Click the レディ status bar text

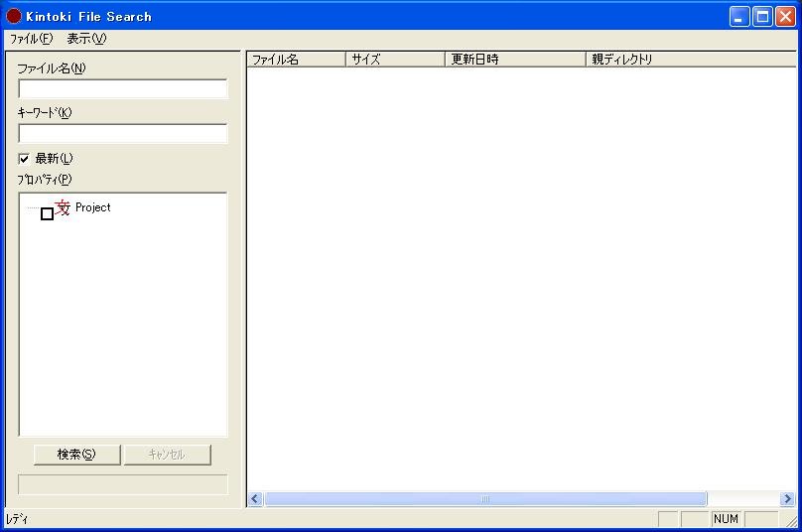point(17,519)
